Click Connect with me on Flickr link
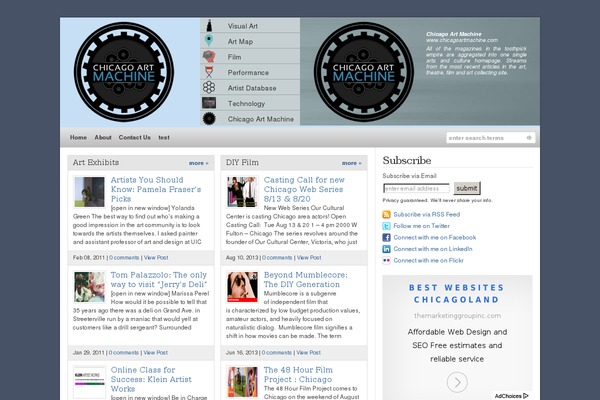Image resolution: width=600 pixels, height=400 pixels. [x=429, y=260]
